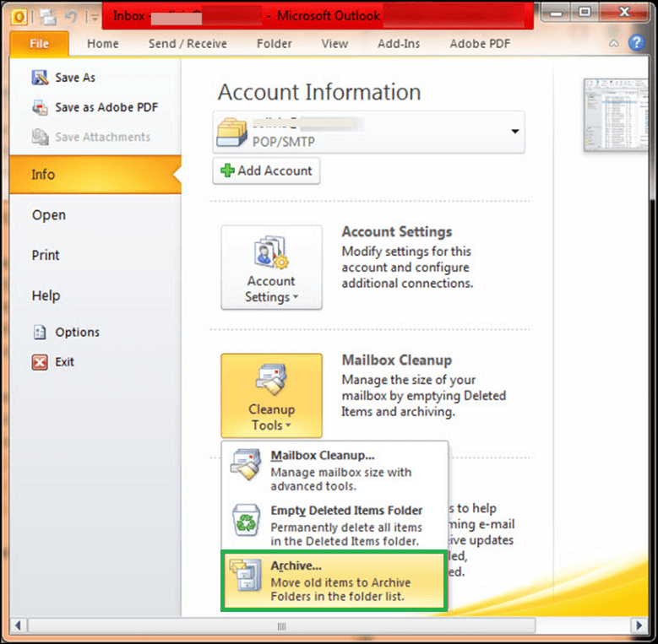Click the Account Settings heading text
The width and height of the screenshot is (658, 644).
[x=396, y=232]
